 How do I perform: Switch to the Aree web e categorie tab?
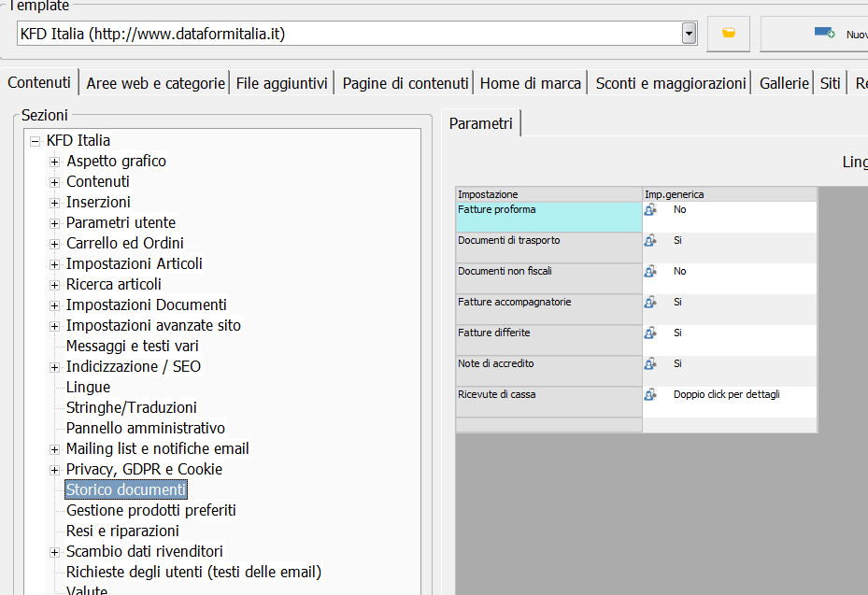(x=155, y=83)
